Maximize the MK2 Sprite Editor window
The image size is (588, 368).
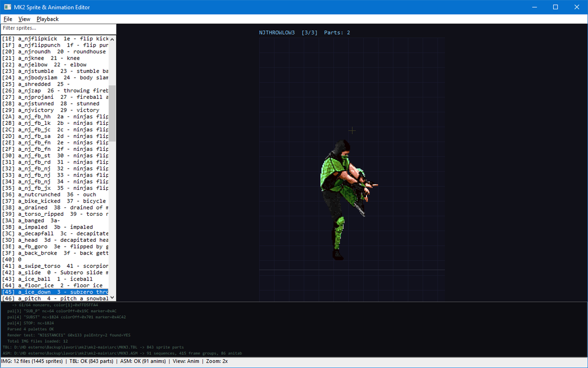[555, 7]
